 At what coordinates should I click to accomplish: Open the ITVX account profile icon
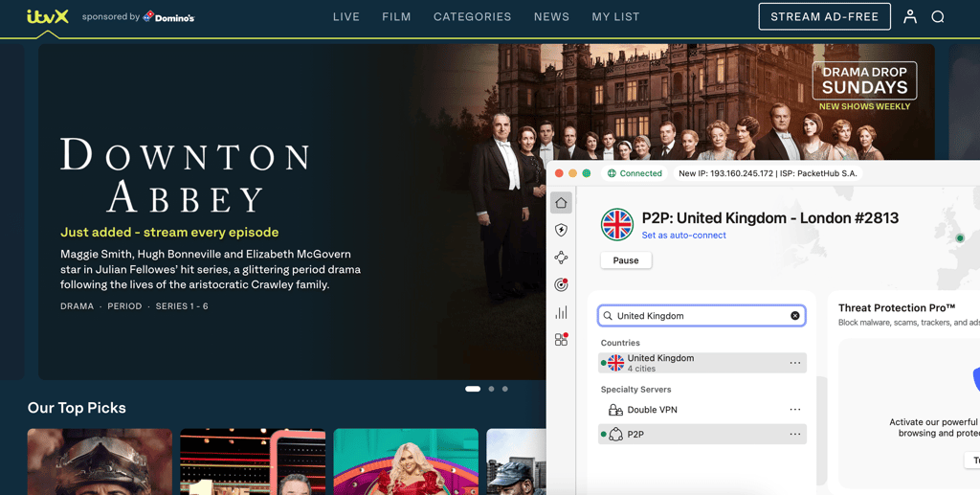pyautogui.click(x=910, y=17)
